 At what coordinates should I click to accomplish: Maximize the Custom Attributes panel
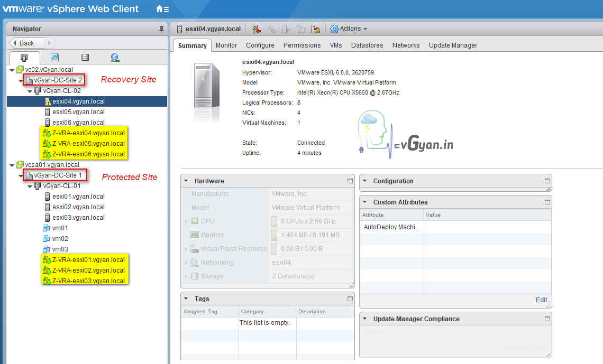pos(547,202)
